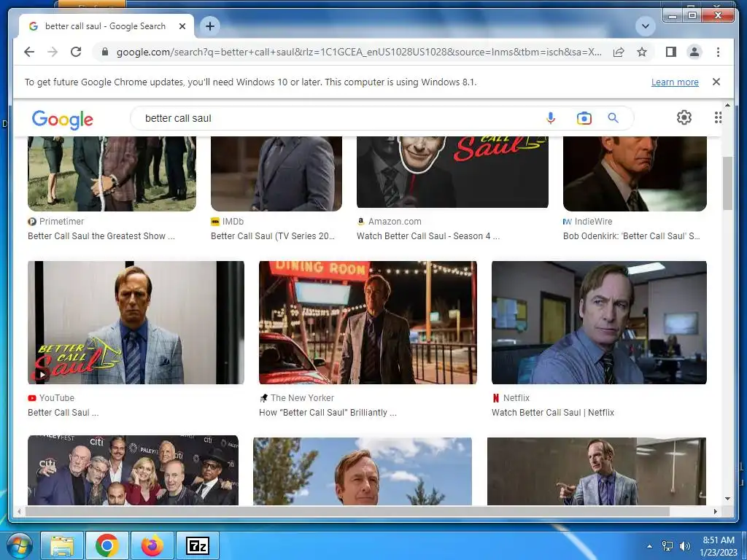Click the scroll down arrow
The image size is (747, 560).
727,499
